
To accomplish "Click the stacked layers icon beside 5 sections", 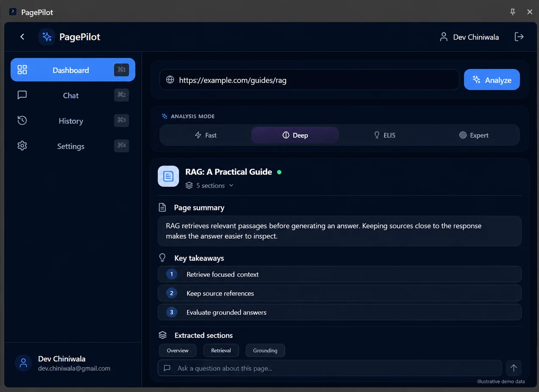I will (x=189, y=185).
